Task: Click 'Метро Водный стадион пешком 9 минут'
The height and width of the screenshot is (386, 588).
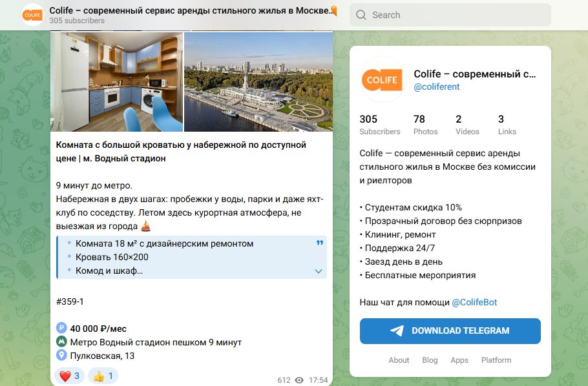Action: 156,342
